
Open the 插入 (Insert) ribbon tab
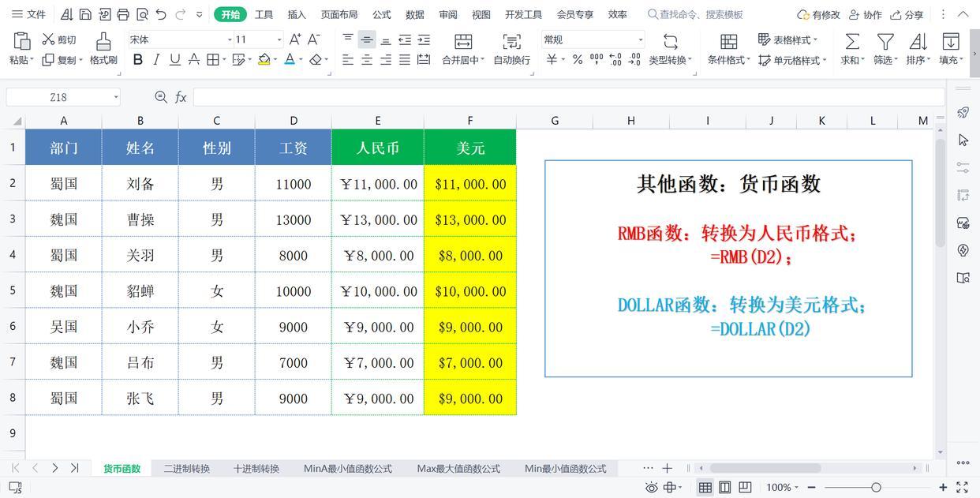tap(297, 14)
